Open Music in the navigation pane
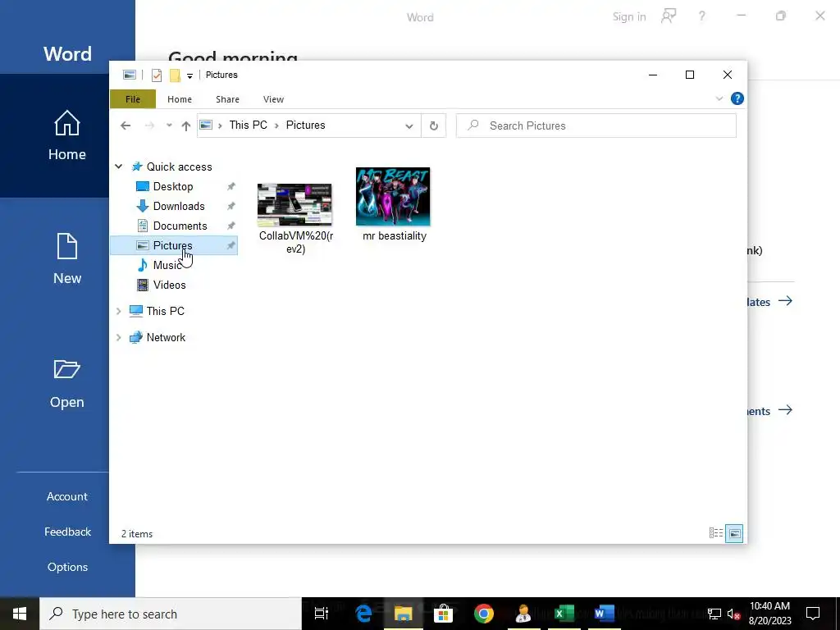The height and width of the screenshot is (630, 840). [167, 265]
